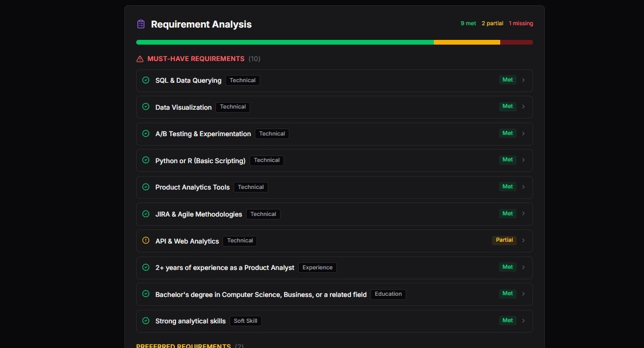The image size is (644, 348).
Task: Click the Education tag on the degree requirement
Action: click(x=388, y=294)
